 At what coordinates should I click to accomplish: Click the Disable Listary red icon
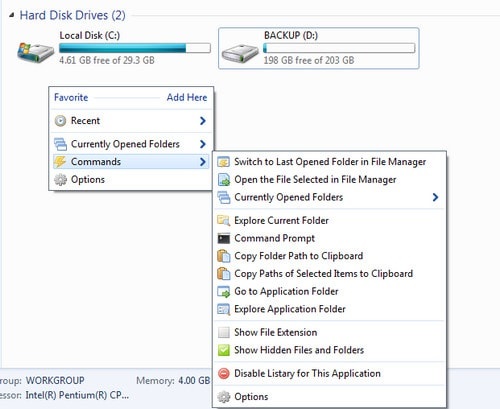[224, 373]
